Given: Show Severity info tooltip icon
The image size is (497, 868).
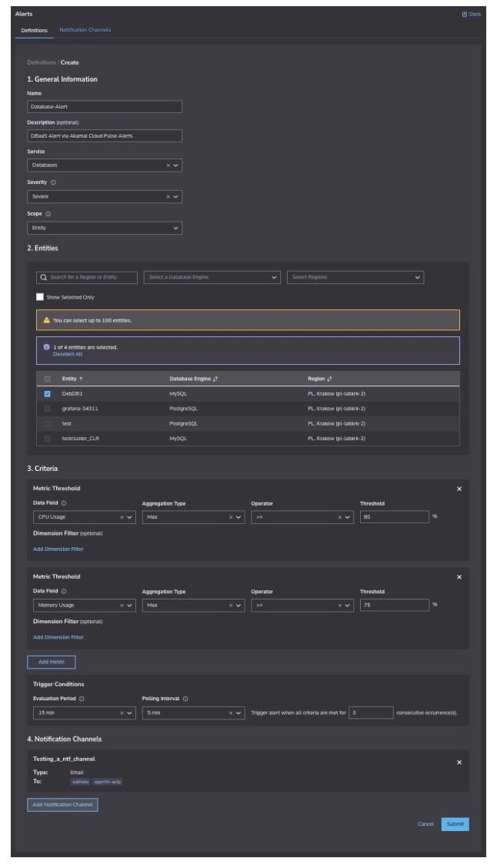Looking at the screenshot, I should tap(53, 182).
